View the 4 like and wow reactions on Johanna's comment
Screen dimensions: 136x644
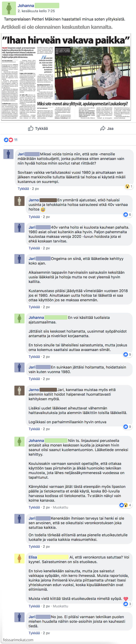coord(126,505)
